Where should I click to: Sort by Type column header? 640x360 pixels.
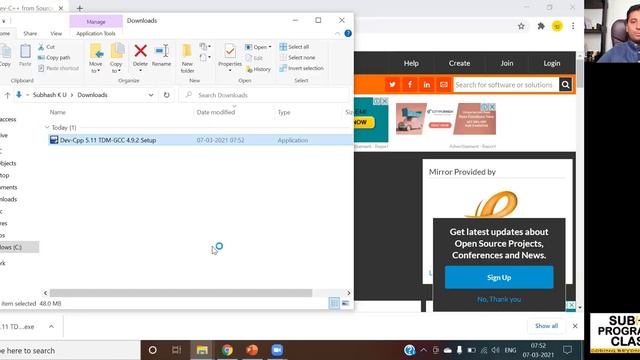pyautogui.click(x=284, y=112)
